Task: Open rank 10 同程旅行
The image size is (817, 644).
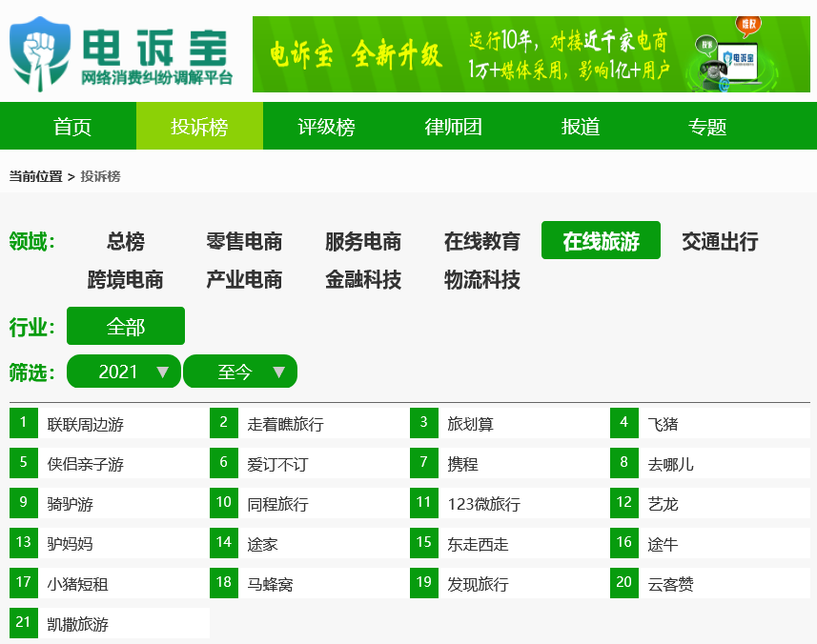Action: [310, 503]
